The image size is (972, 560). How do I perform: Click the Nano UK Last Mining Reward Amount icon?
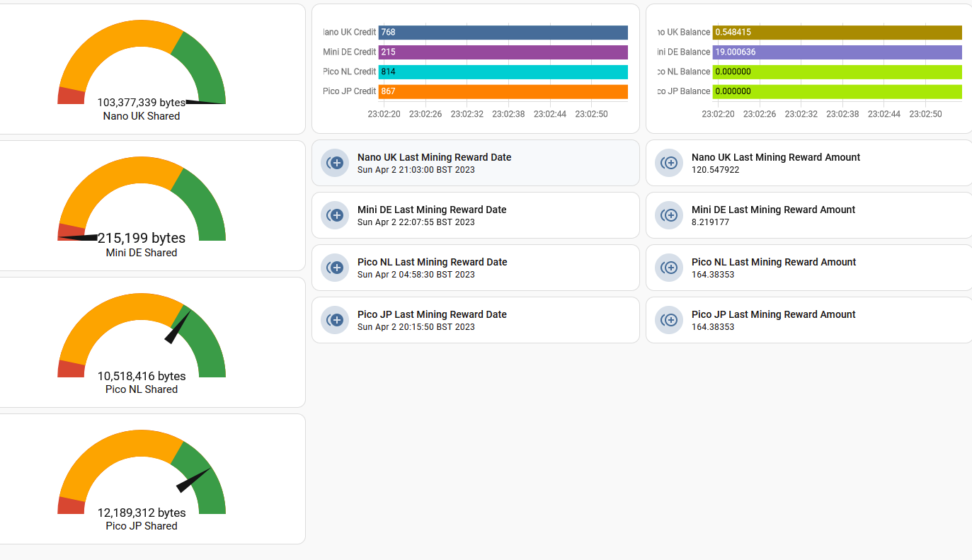[x=669, y=163]
